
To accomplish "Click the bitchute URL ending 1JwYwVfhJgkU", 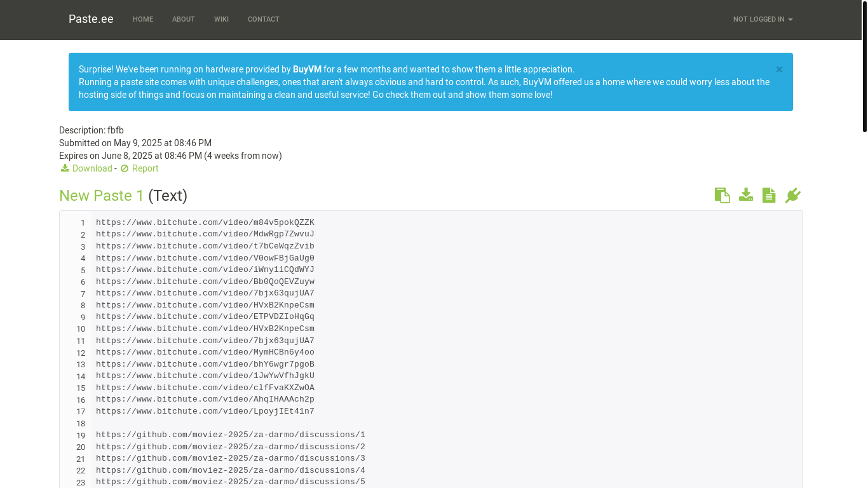I will pyautogui.click(x=205, y=376).
